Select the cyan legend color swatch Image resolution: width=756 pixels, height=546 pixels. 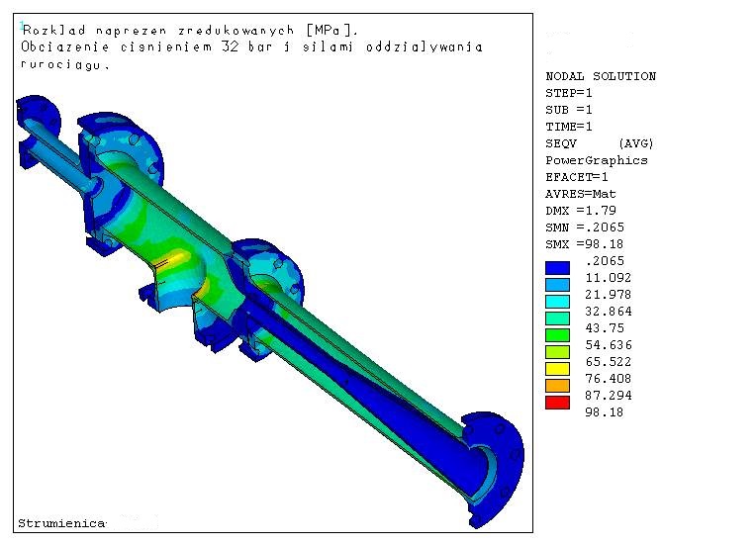pyautogui.click(x=558, y=301)
